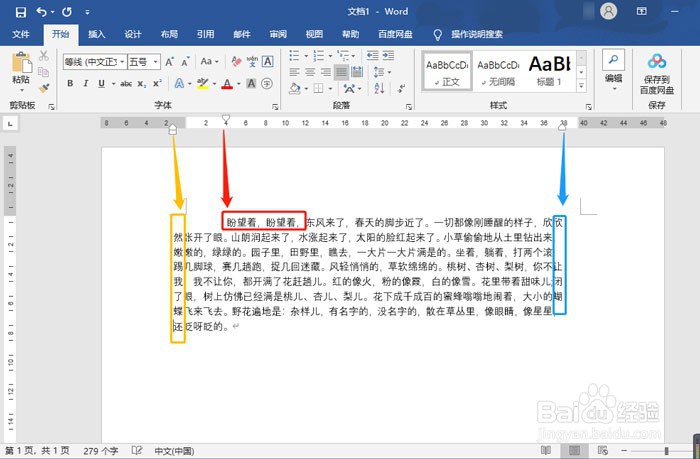
Task: Align text left
Action: point(294,72)
